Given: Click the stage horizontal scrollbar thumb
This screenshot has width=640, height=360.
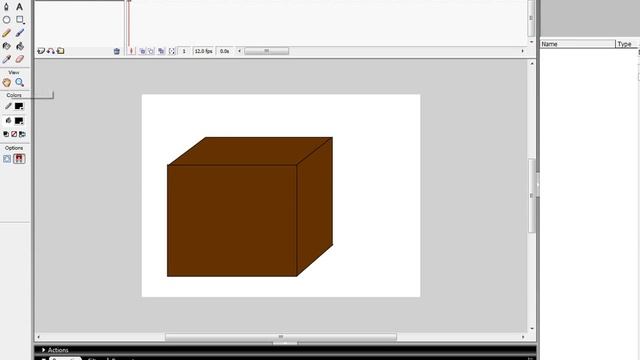Looking at the screenshot, I should (x=281, y=337).
